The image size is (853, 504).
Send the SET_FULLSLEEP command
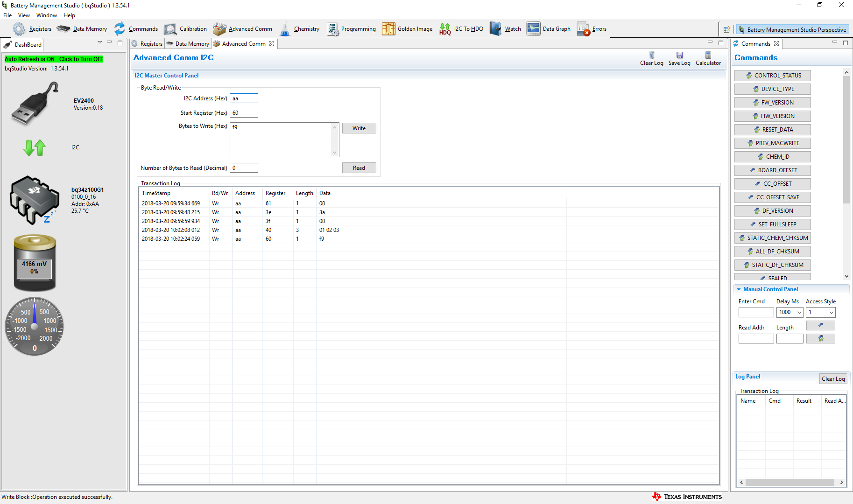773,224
